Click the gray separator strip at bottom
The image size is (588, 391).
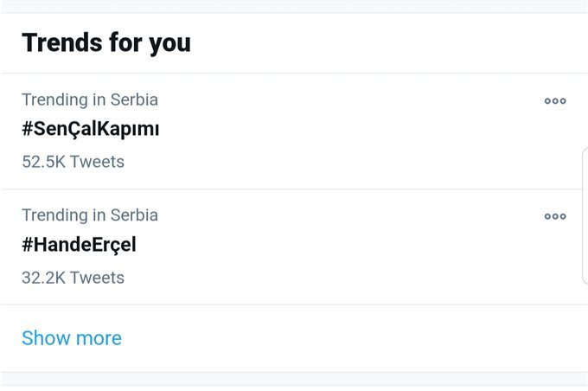pyautogui.click(x=294, y=378)
